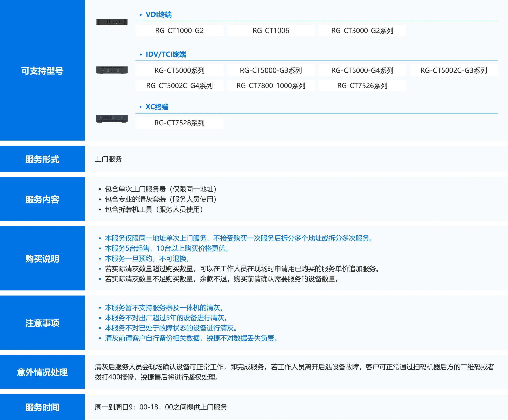Click the 服务形式 row header
Screen dimensions: 508x420
tap(42, 159)
